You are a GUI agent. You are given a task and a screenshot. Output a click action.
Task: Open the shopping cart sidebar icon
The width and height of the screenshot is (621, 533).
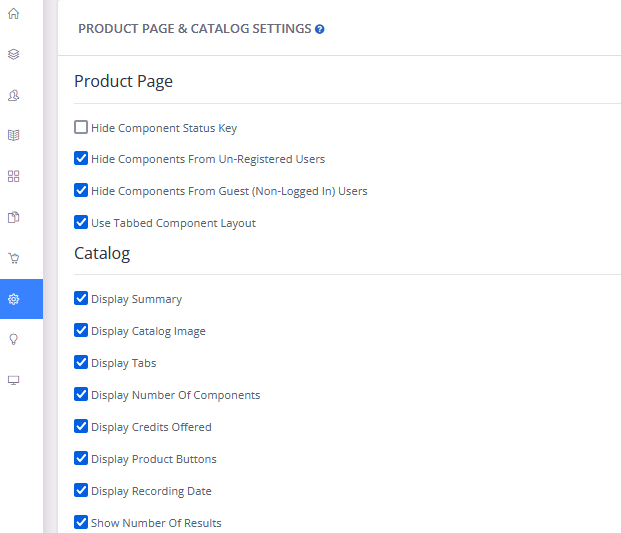tap(13, 258)
